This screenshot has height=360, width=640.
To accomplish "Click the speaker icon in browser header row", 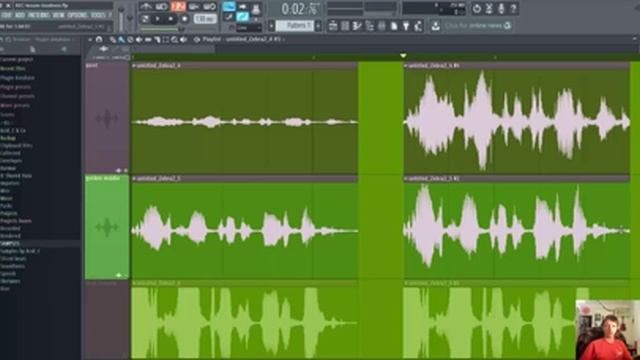I will [64, 49].
